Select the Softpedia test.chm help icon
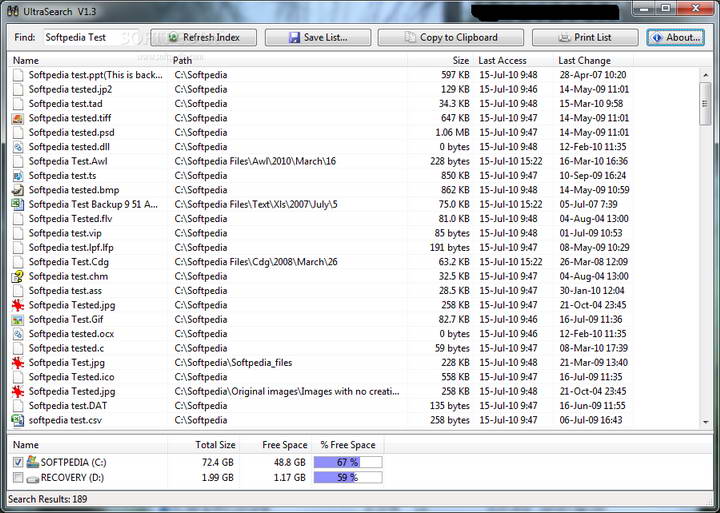 coord(18,276)
